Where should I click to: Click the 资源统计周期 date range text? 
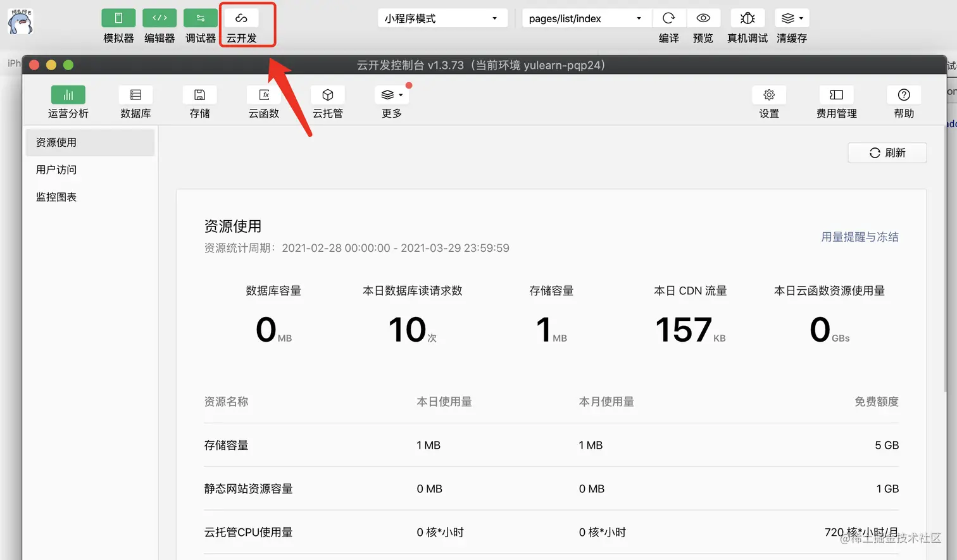pos(356,248)
